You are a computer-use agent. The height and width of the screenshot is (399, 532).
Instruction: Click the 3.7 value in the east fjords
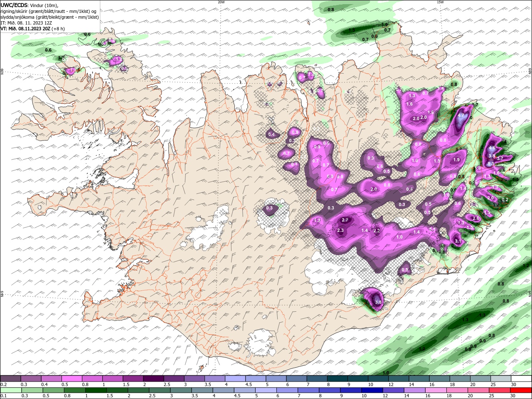500,158
